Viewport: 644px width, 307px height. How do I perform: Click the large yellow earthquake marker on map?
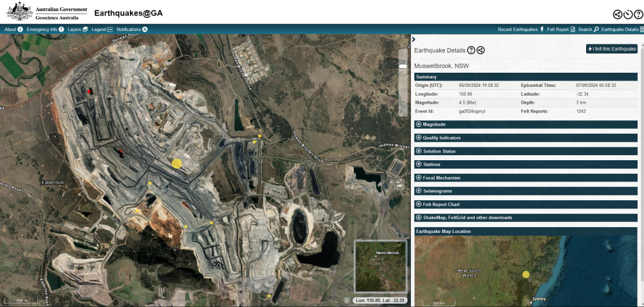pyautogui.click(x=176, y=163)
